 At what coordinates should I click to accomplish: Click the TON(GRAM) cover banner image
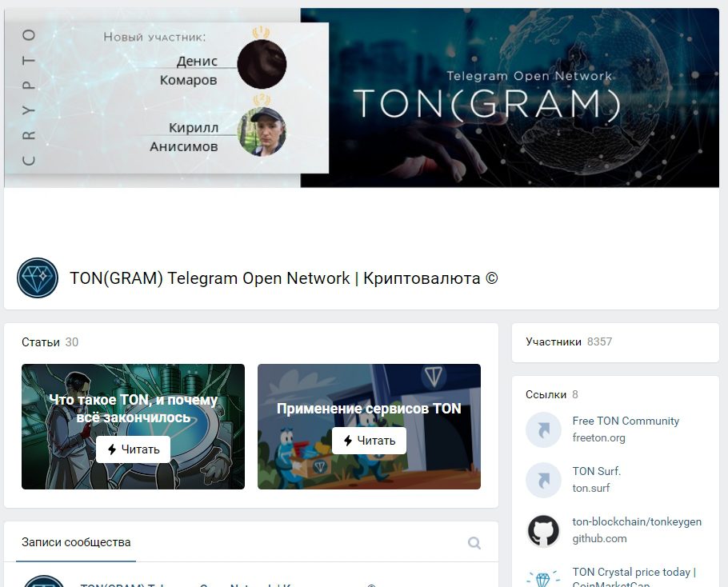click(x=510, y=98)
